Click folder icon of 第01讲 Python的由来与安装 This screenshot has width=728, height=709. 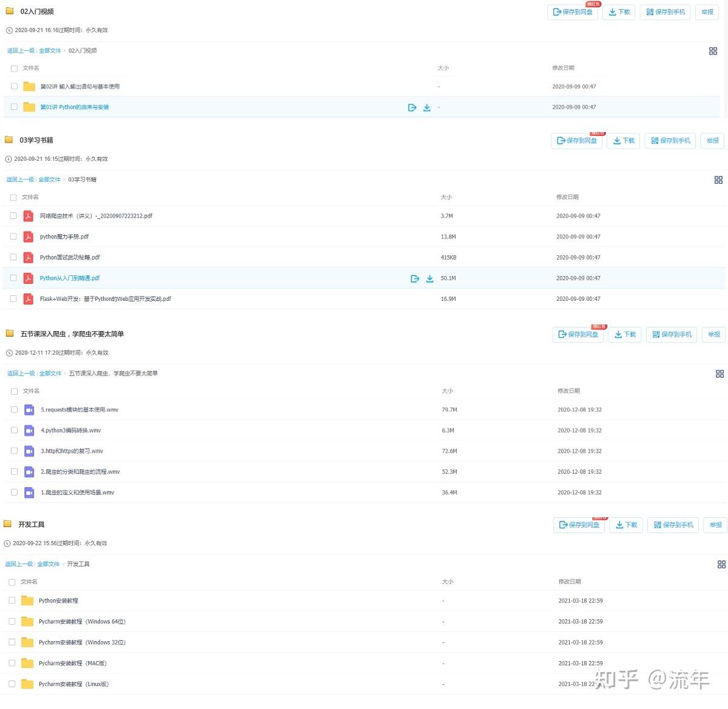[29, 107]
